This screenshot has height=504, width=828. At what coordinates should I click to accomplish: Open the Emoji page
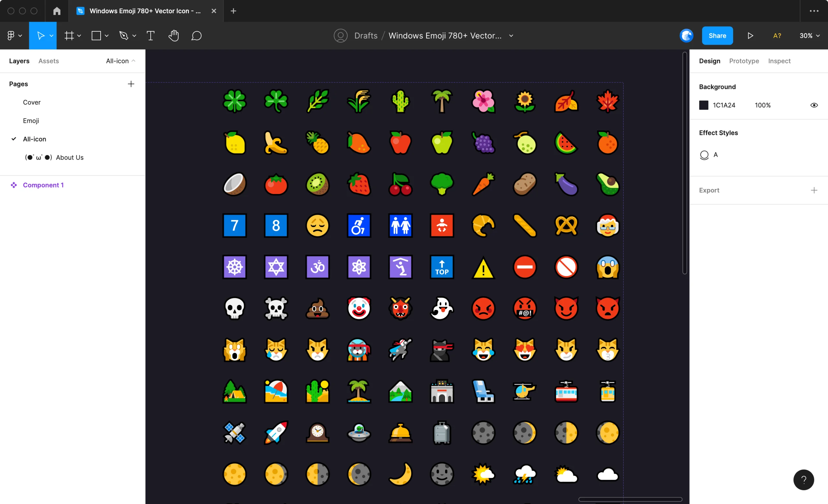[x=31, y=121]
